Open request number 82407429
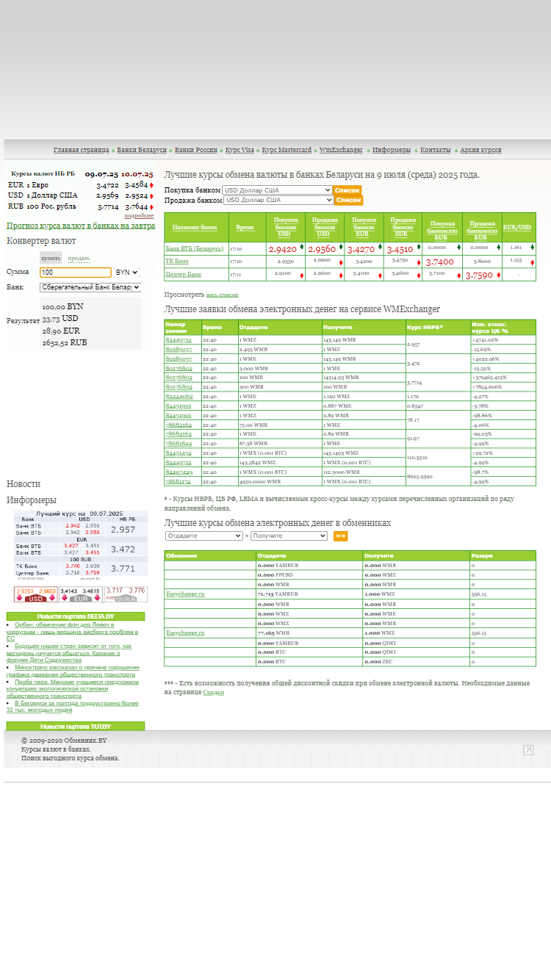551x980 pixels. [x=179, y=472]
